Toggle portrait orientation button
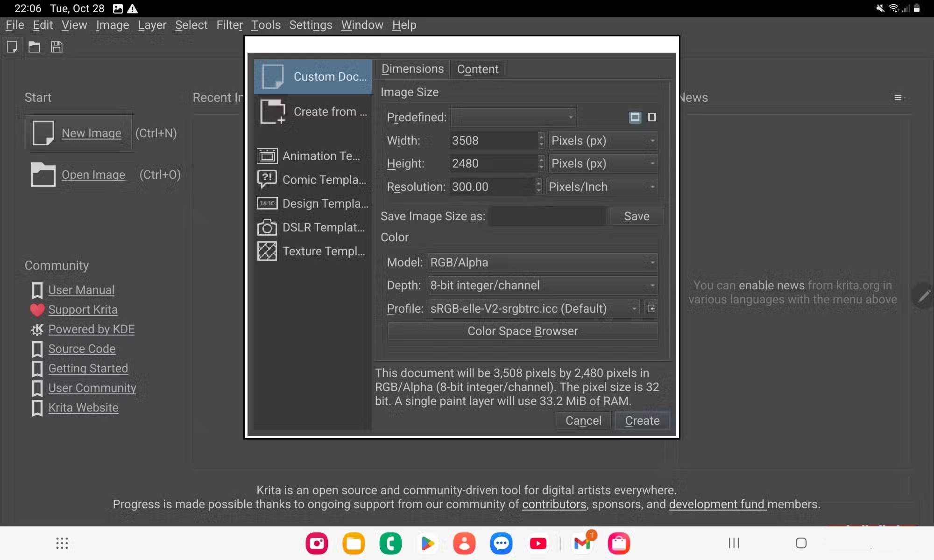 pyautogui.click(x=652, y=117)
